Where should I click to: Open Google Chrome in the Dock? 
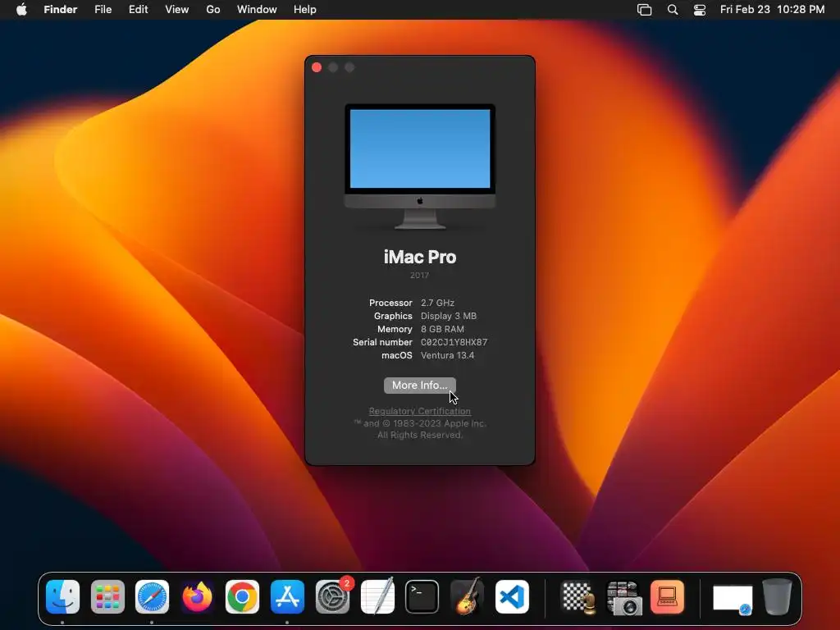[242, 597]
